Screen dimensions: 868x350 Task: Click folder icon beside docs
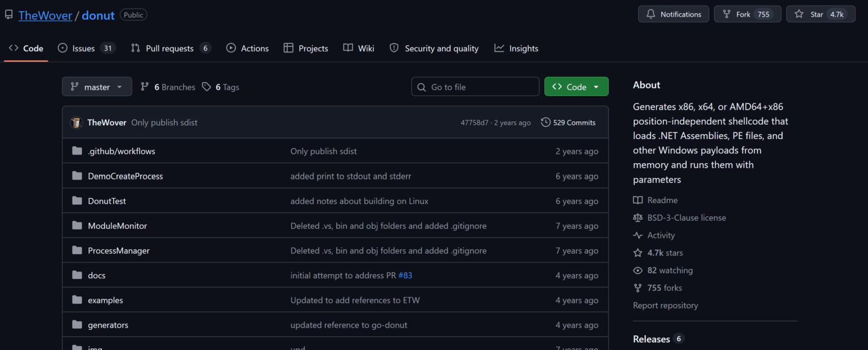pos(77,275)
